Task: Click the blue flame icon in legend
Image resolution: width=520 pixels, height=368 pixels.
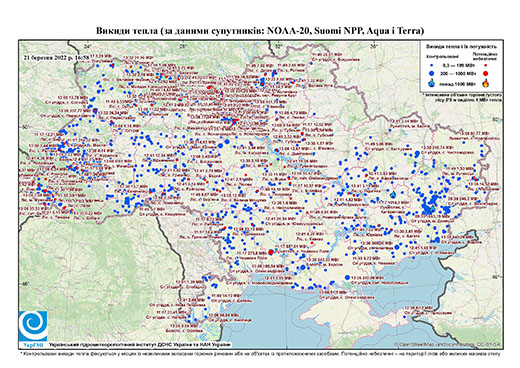Action: pyautogui.click(x=432, y=83)
